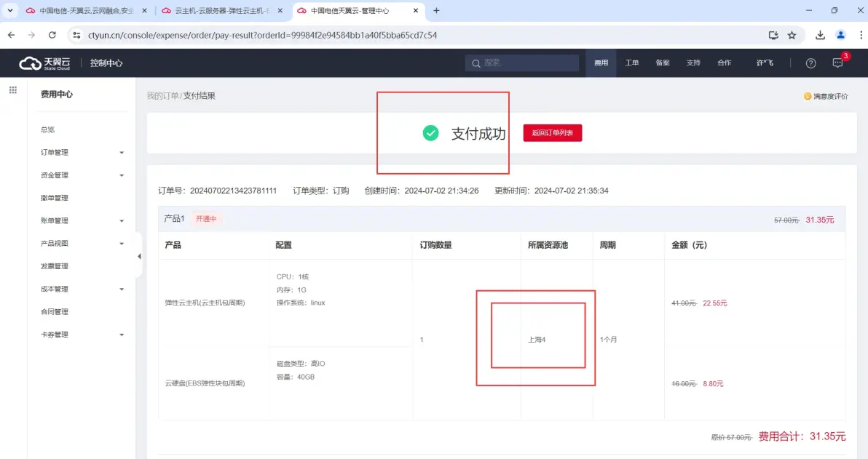Click the 8.80元 amount
This screenshot has height=459, width=868.
[713, 384]
